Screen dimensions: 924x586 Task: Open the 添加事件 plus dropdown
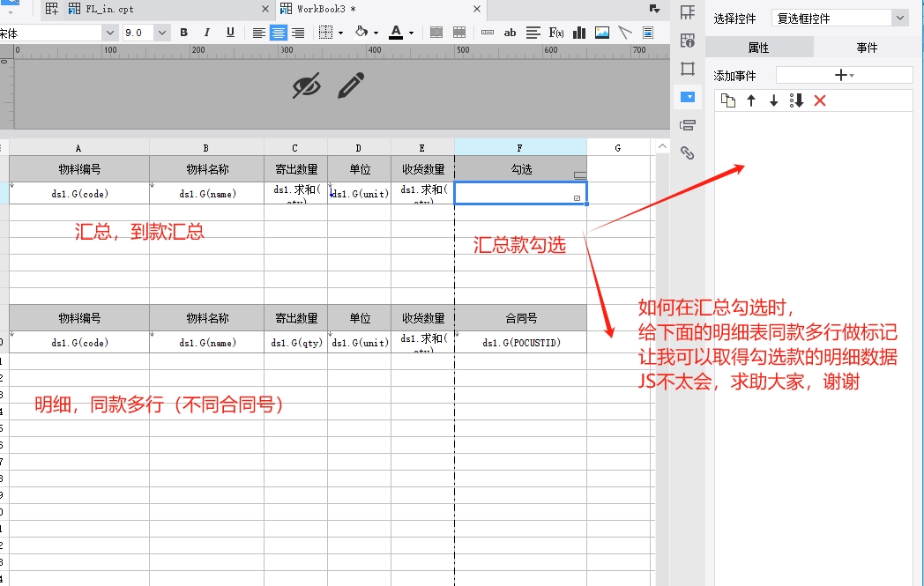845,75
